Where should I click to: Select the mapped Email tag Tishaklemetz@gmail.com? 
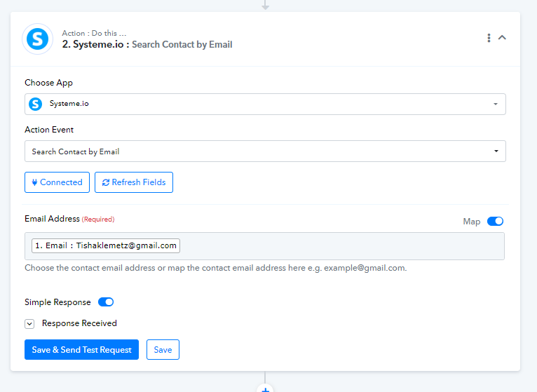coord(106,245)
